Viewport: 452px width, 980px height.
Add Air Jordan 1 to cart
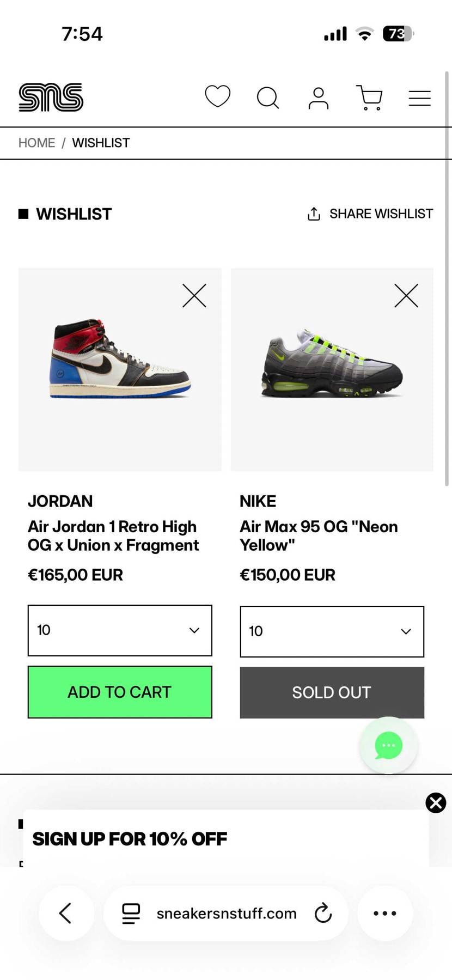120,692
